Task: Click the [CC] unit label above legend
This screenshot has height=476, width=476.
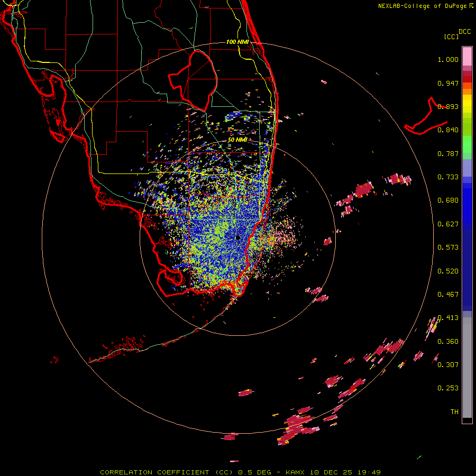Action: tap(451, 36)
